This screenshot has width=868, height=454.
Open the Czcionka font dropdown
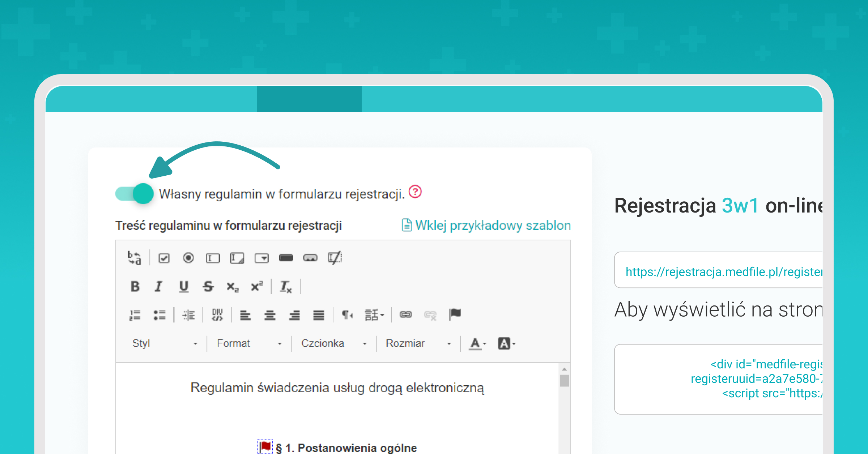[x=334, y=343]
